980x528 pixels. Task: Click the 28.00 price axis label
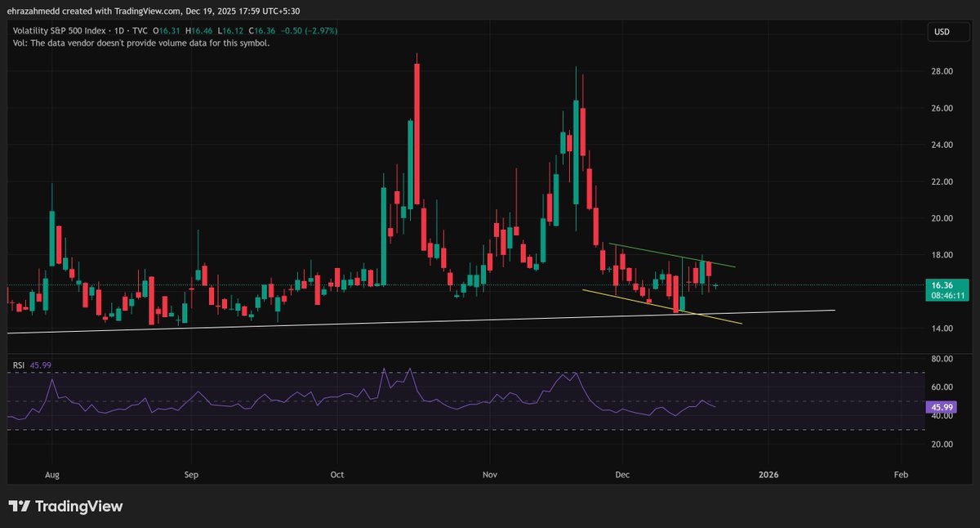click(943, 71)
